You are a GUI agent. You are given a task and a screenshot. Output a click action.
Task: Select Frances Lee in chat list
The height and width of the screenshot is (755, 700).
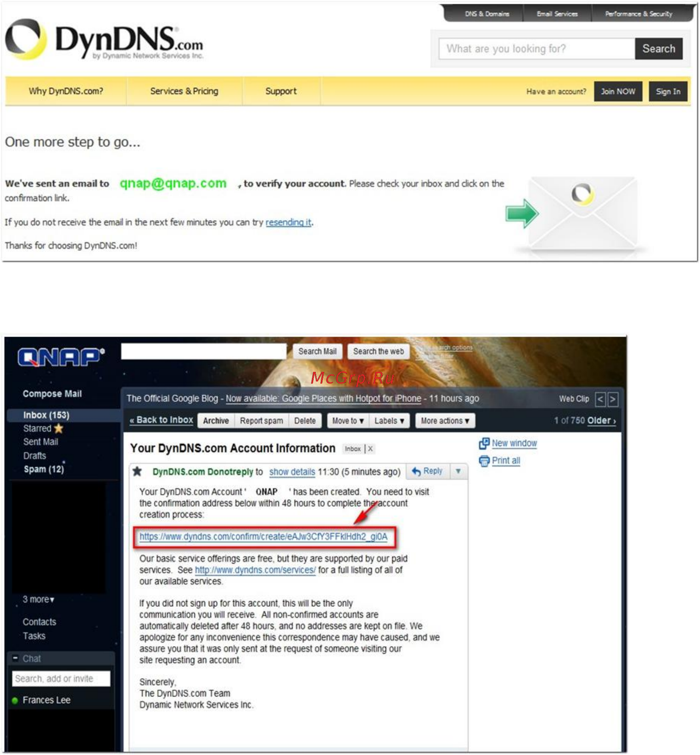(x=47, y=700)
